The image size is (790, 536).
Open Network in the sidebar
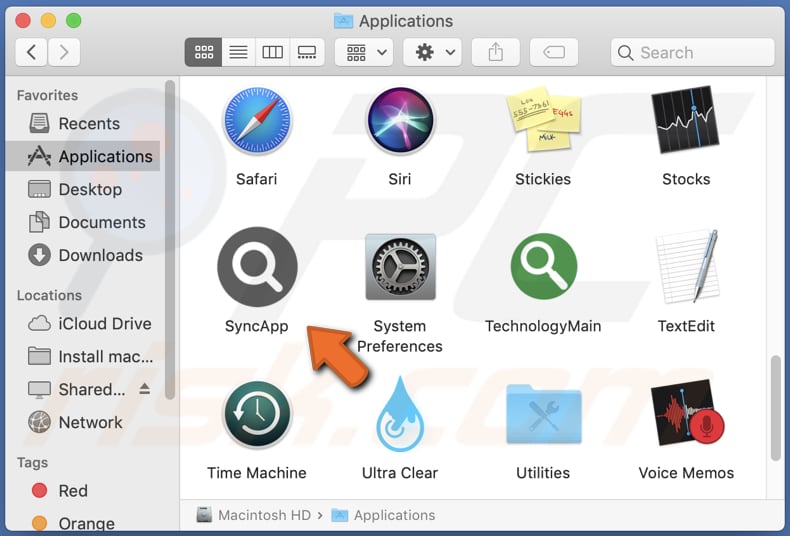pos(83,422)
